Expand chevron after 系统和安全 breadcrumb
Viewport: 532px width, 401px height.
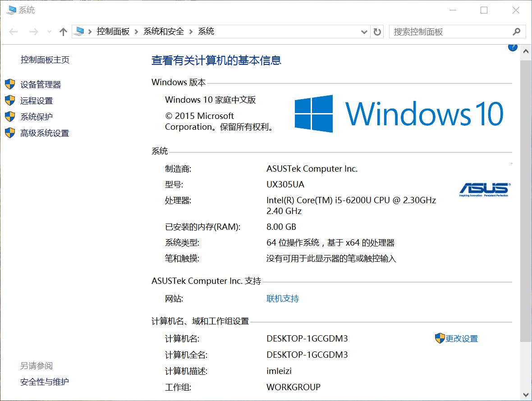191,32
